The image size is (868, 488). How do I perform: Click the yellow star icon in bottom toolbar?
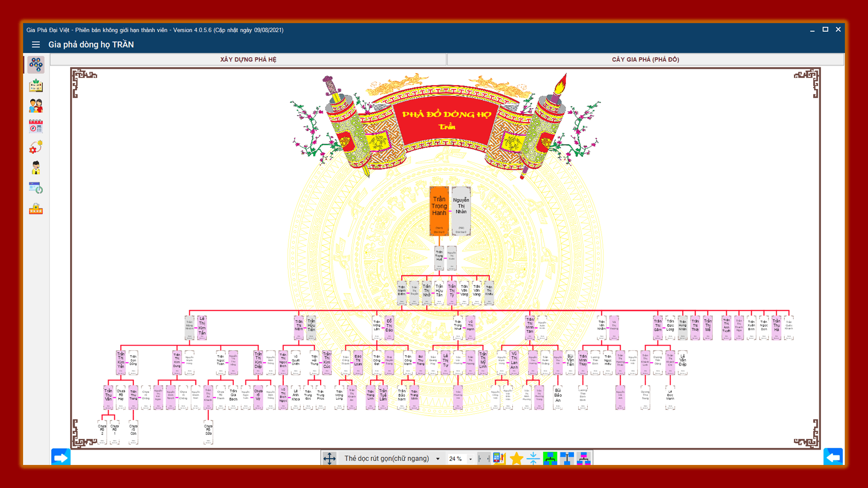516,458
